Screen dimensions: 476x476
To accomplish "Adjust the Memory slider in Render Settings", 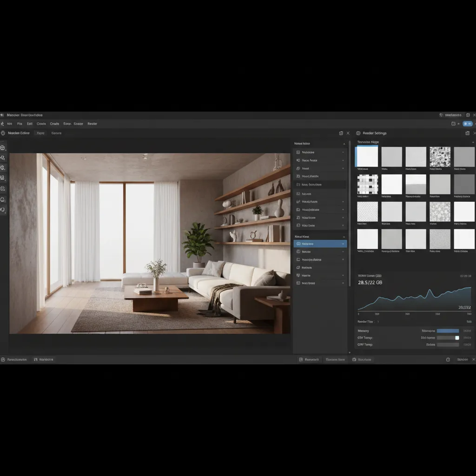I will click(x=448, y=331).
